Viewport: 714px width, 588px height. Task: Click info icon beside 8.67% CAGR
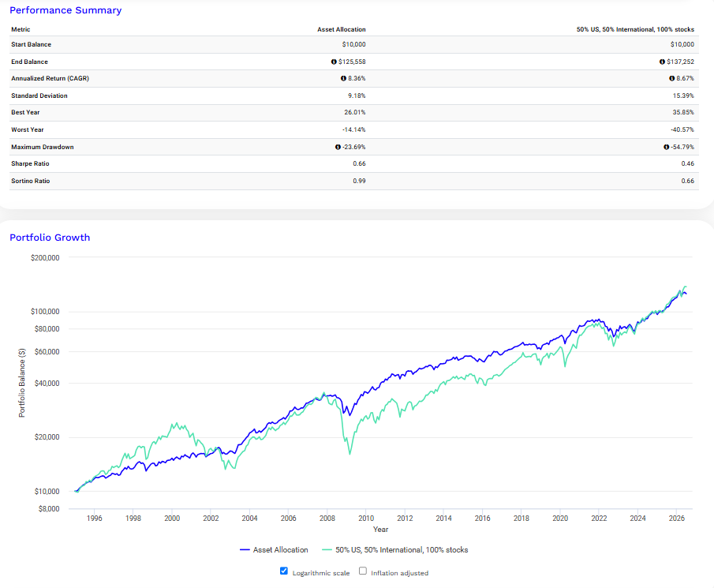pyautogui.click(x=671, y=78)
